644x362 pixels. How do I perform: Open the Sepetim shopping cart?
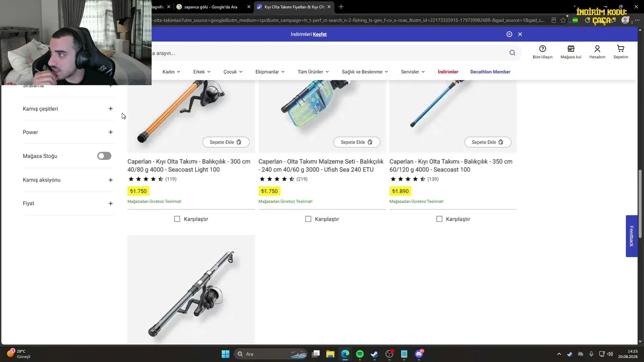[620, 52]
